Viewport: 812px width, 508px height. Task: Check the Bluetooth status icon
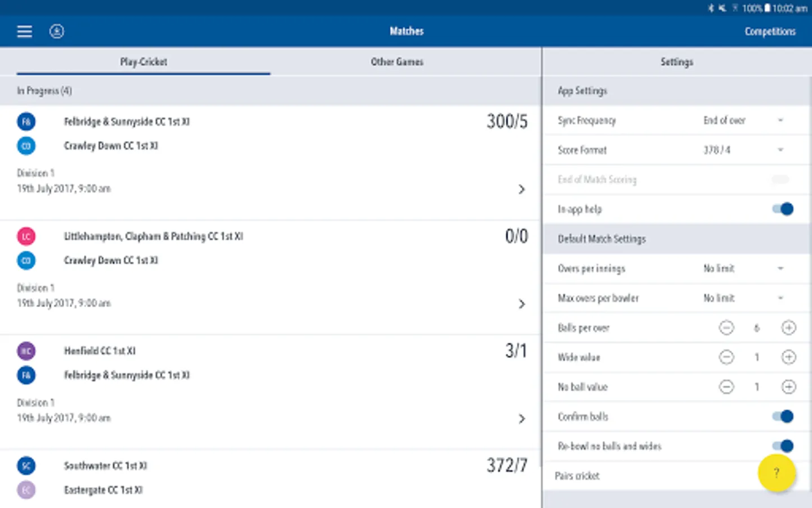pyautogui.click(x=710, y=8)
